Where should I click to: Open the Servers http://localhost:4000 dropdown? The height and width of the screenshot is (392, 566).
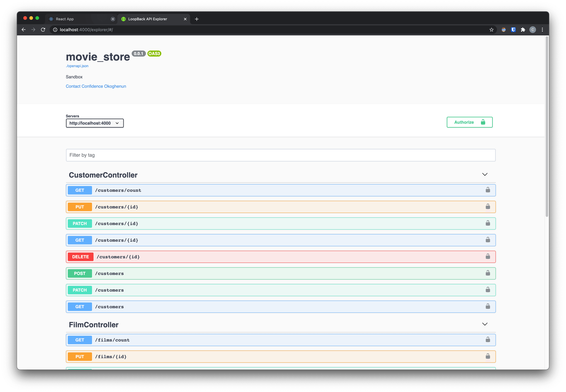(x=95, y=123)
